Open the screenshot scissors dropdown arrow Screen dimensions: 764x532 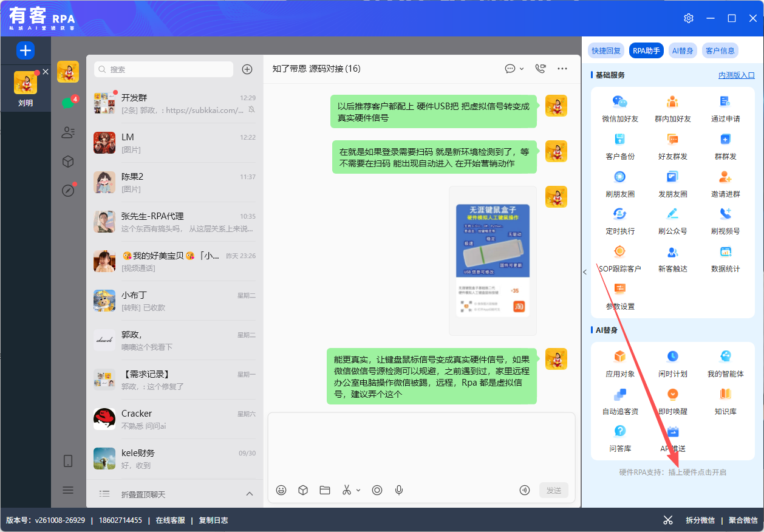(358, 490)
